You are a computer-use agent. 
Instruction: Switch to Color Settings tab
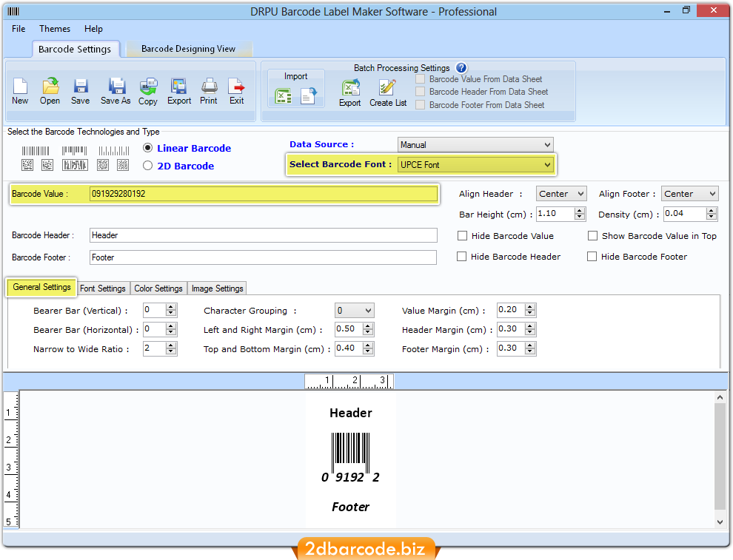pyautogui.click(x=158, y=289)
